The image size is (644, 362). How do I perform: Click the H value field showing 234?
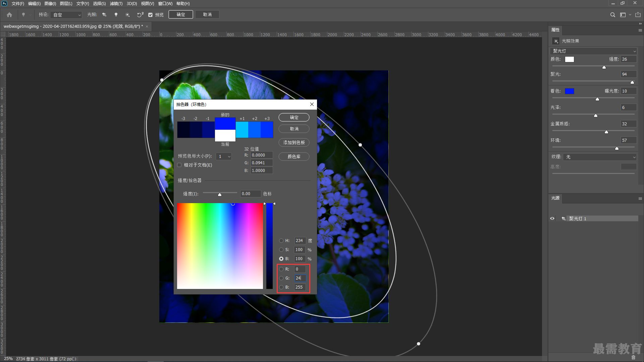[300, 241]
